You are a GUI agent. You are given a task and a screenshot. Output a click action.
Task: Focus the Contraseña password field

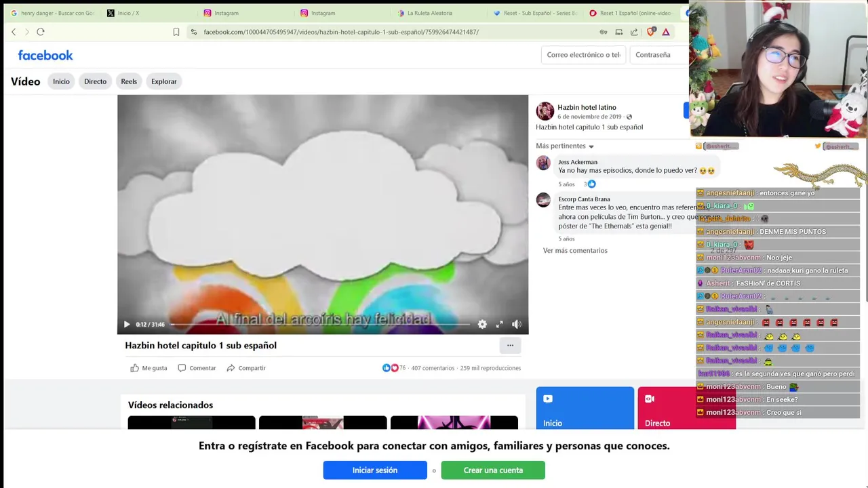(x=659, y=55)
